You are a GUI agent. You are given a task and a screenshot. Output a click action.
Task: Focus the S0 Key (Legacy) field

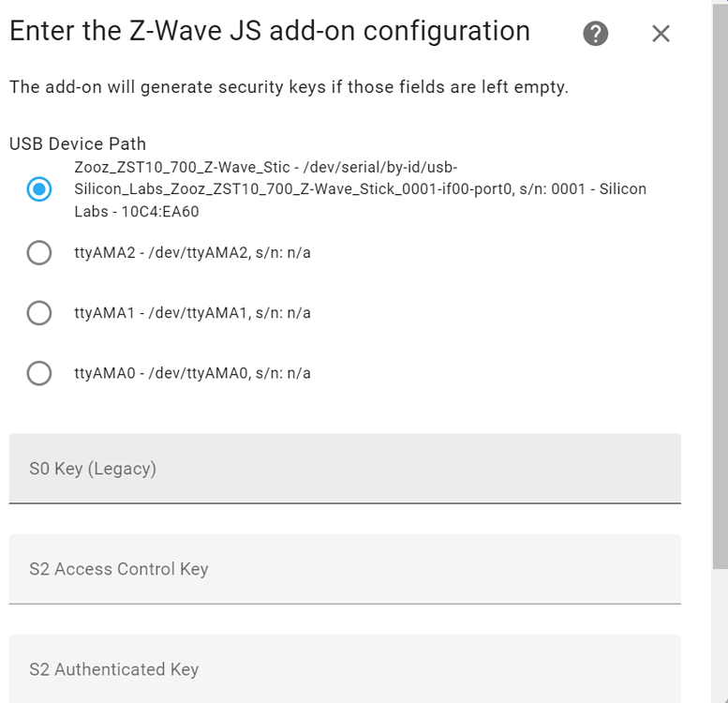click(x=345, y=468)
